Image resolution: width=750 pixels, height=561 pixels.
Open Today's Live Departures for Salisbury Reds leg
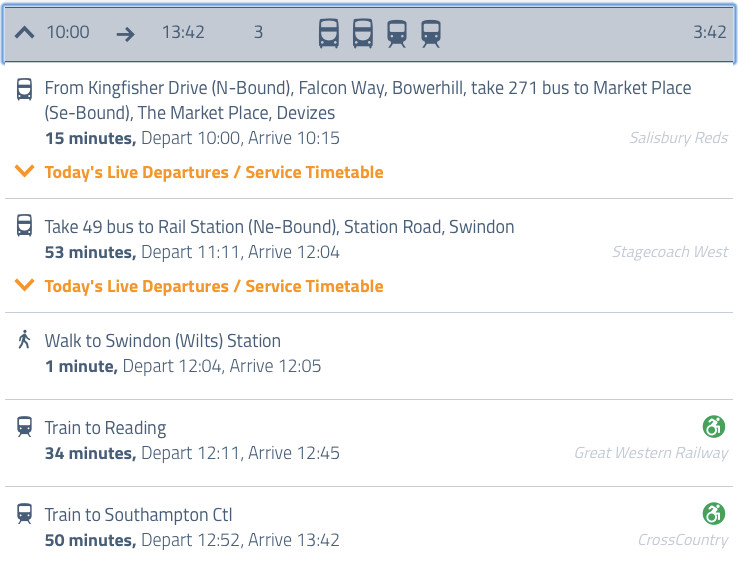click(x=136, y=172)
